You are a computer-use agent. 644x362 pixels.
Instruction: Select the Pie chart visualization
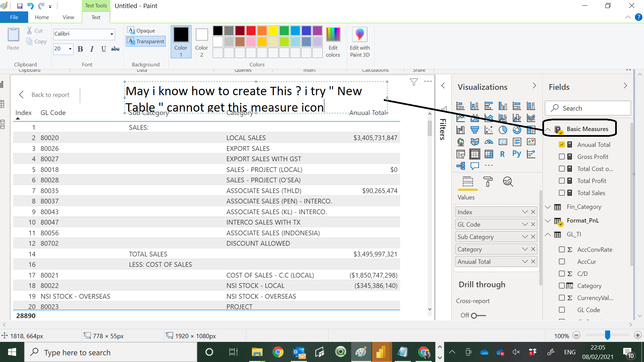coord(502,130)
